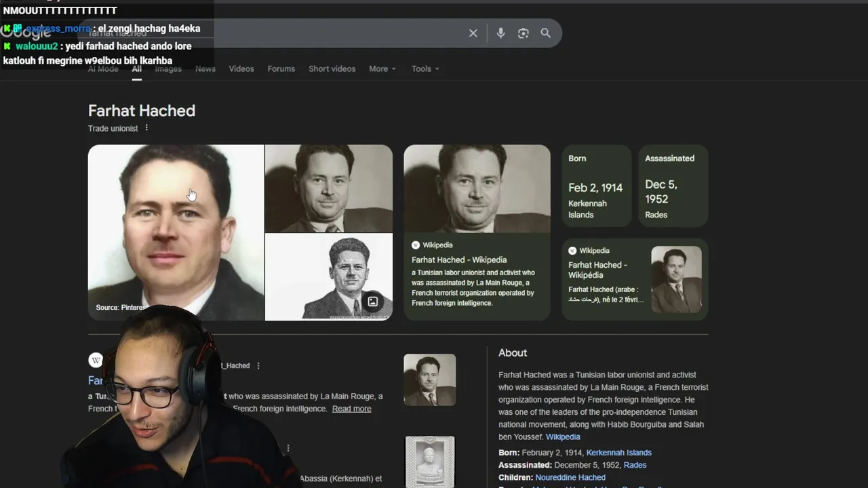
Task: Click the magnifier search icon
Action: click(x=545, y=33)
